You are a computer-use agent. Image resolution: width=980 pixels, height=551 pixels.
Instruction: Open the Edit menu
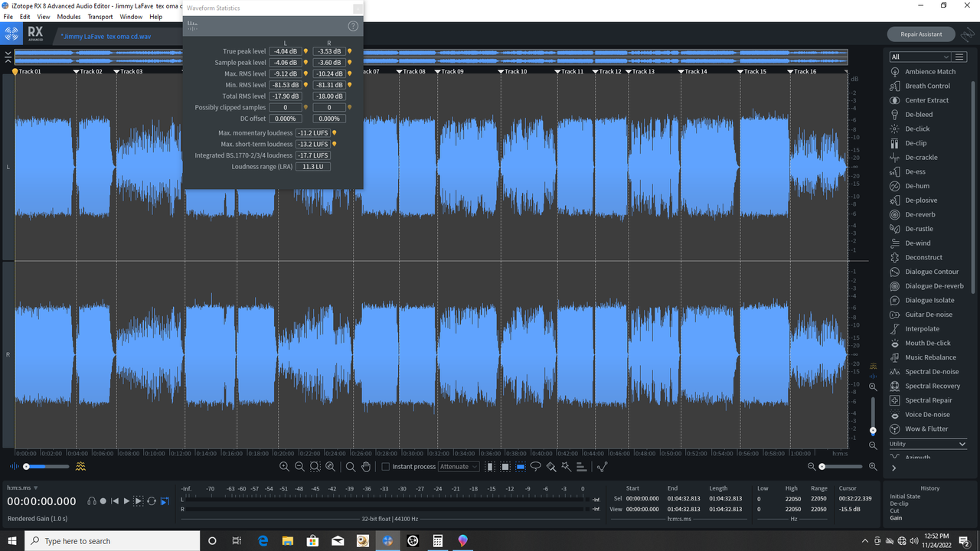[25, 16]
